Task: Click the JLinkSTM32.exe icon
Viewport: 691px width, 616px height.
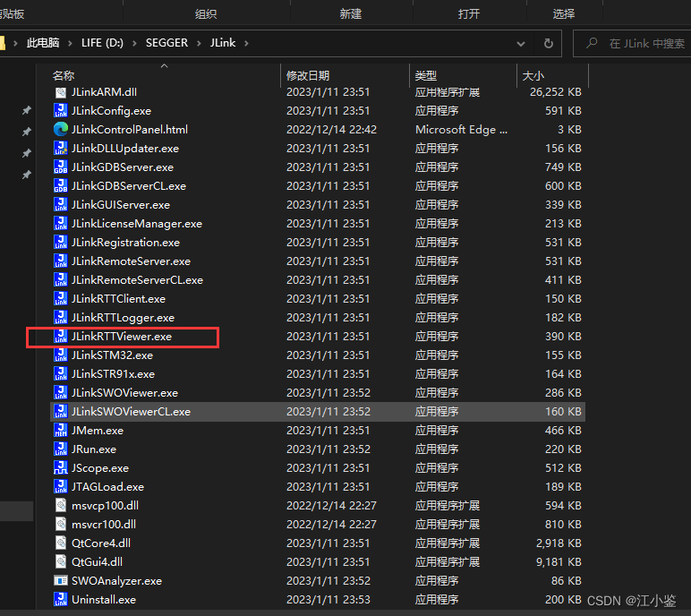Action: click(x=60, y=355)
